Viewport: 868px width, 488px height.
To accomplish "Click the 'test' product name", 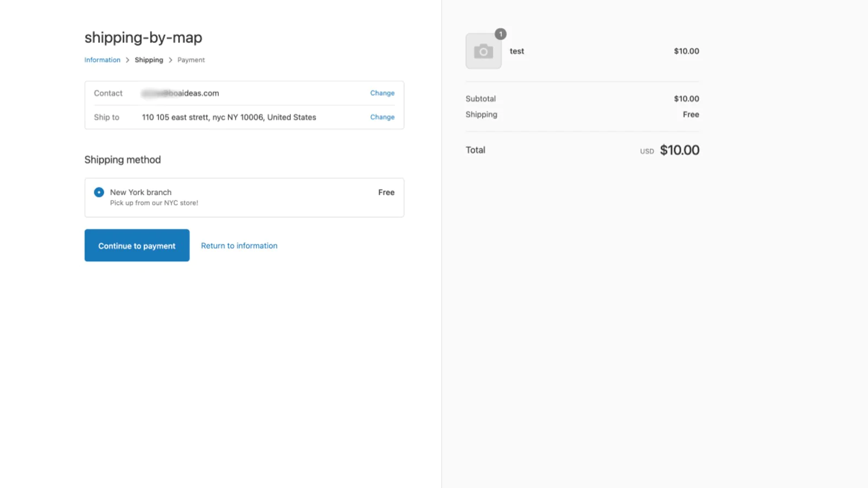I will 517,52.
